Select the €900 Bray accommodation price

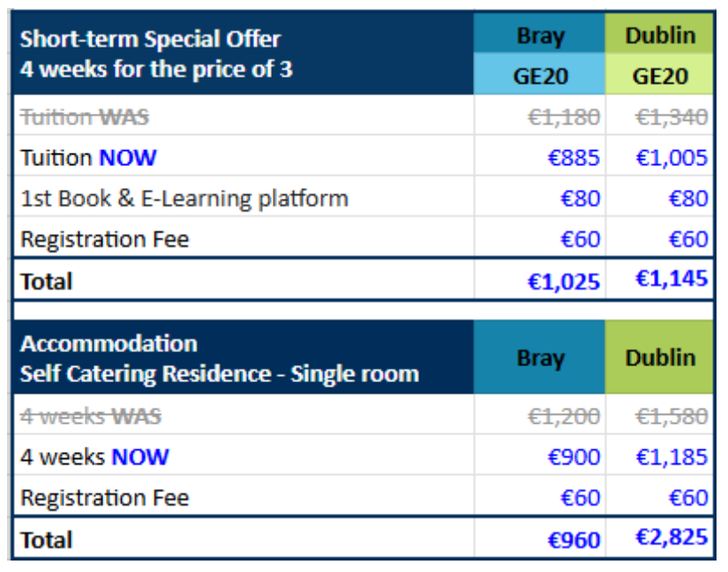[x=574, y=457]
